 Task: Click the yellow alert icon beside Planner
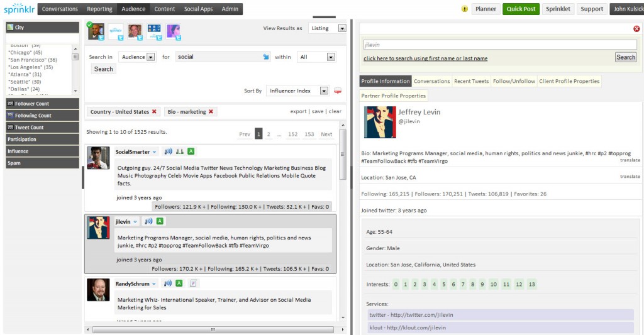tap(465, 9)
